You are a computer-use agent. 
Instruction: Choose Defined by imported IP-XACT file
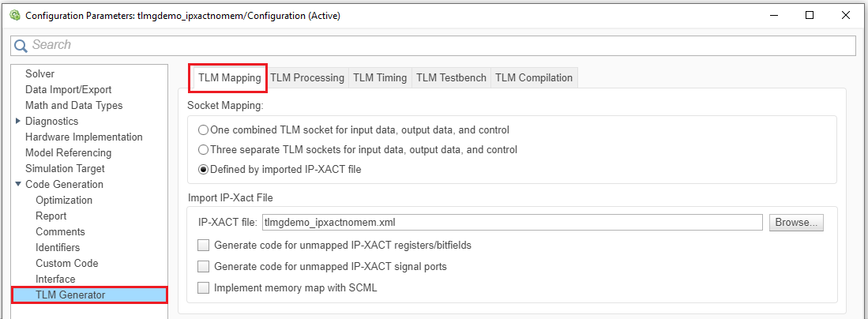[204, 169]
